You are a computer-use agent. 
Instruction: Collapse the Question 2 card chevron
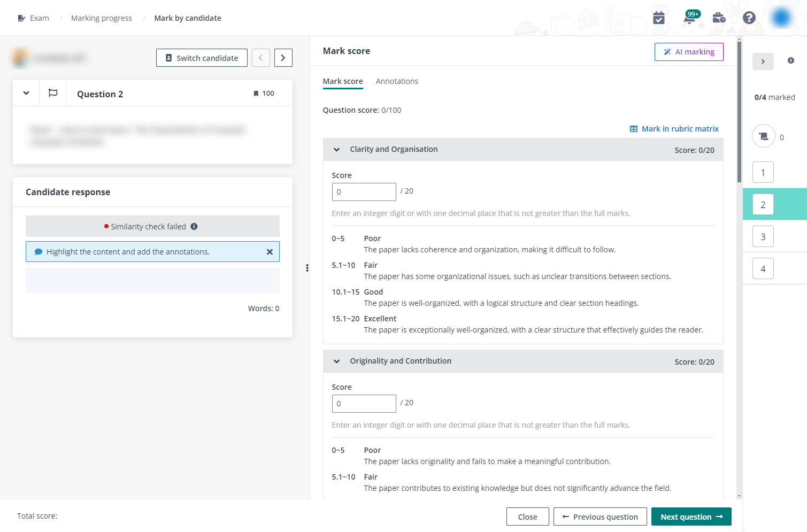point(26,94)
